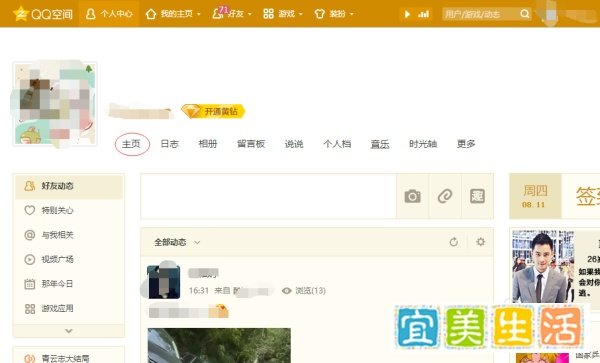Click the search magnifier icon
Image resolution: width=600 pixels, height=363 pixels.
pyautogui.click(x=525, y=14)
